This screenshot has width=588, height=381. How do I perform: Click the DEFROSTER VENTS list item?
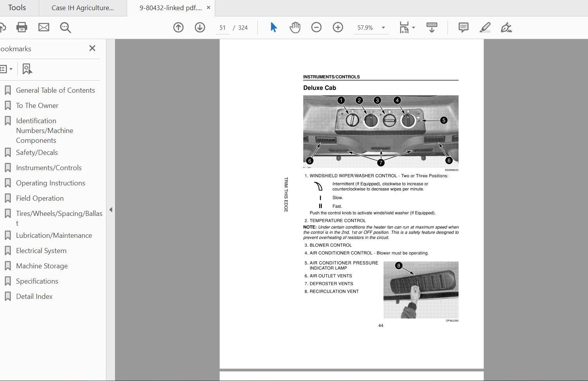(x=329, y=284)
